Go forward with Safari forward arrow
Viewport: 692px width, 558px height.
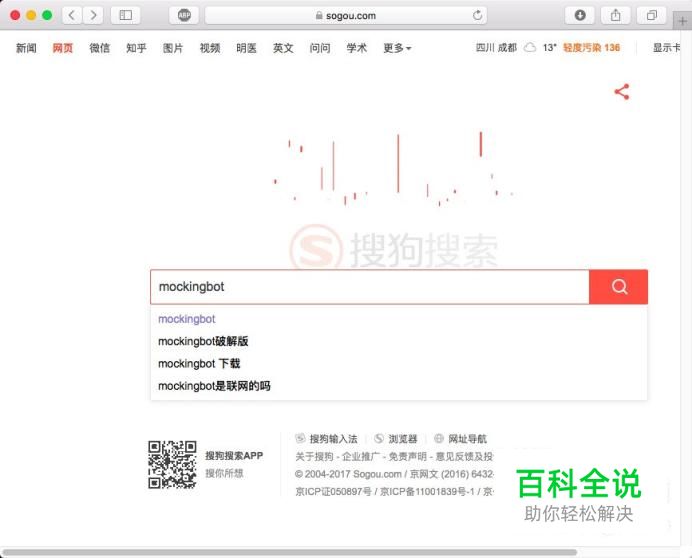pyautogui.click(x=93, y=15)
